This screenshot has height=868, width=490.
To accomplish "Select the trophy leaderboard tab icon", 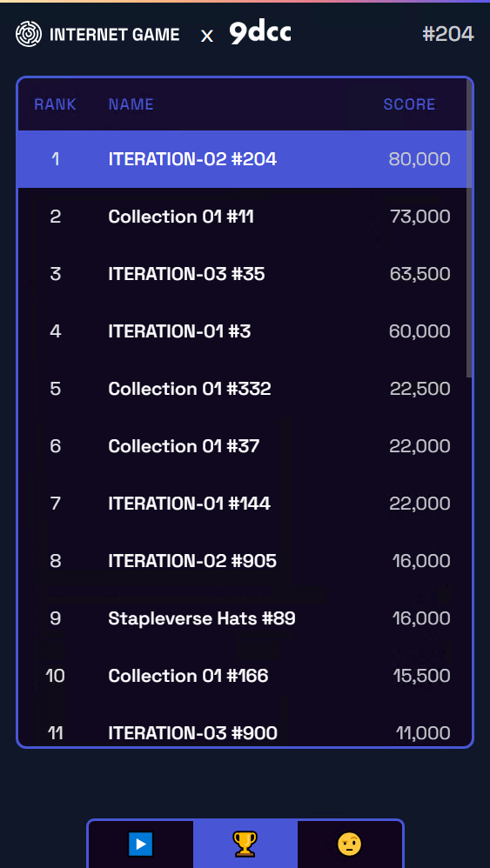I will tap(245, 845).
